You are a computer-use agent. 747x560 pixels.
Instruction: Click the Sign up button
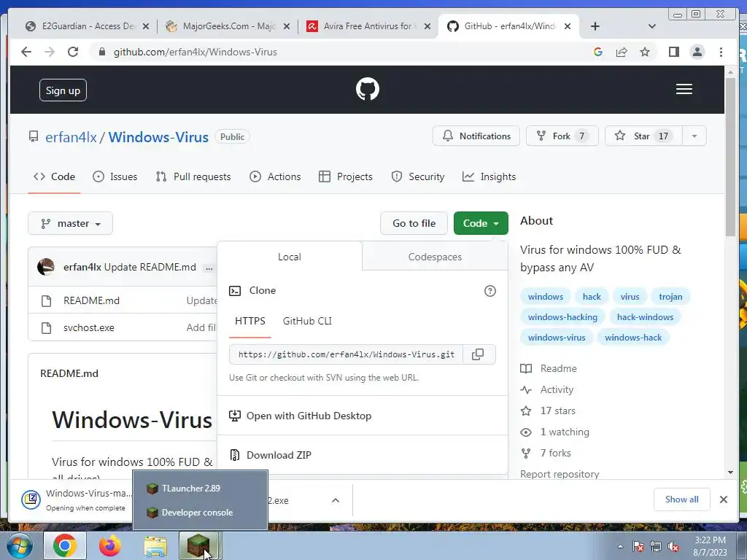(x=63, y=90)
